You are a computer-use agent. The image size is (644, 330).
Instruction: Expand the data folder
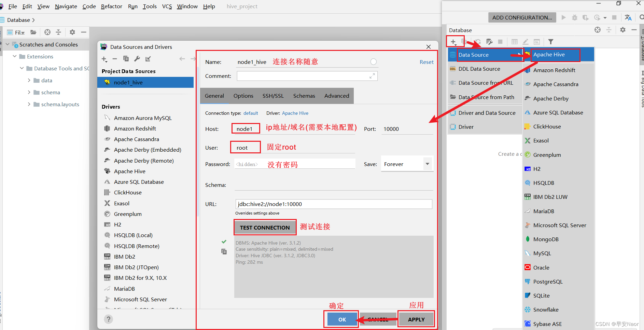pyautogui.click(x=29, y=80)
